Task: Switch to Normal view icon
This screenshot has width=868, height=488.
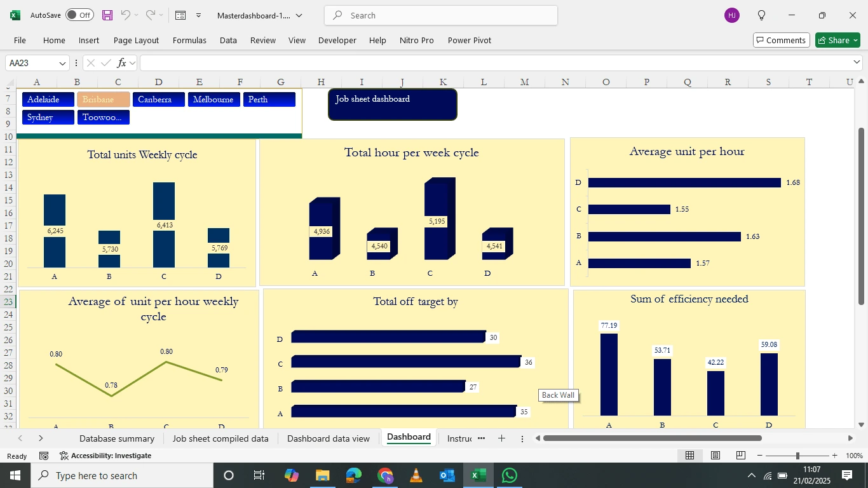Action: coord(689,456)
